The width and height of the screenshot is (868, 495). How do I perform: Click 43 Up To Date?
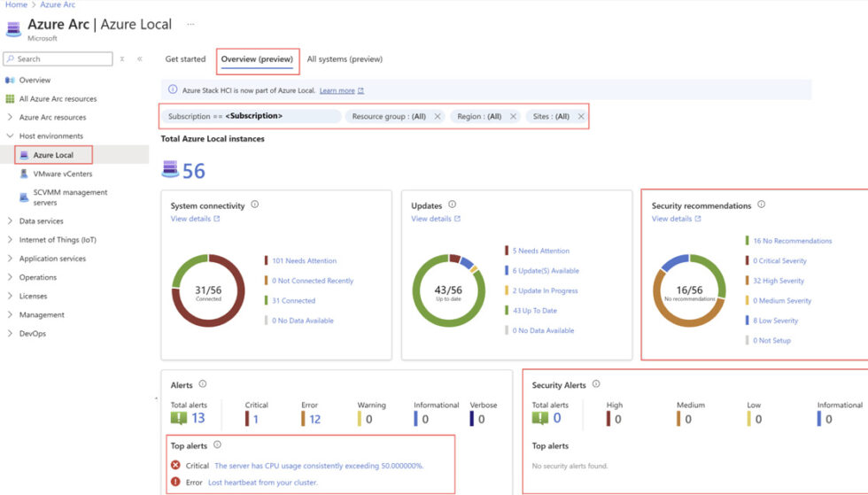tap(534, 311)
